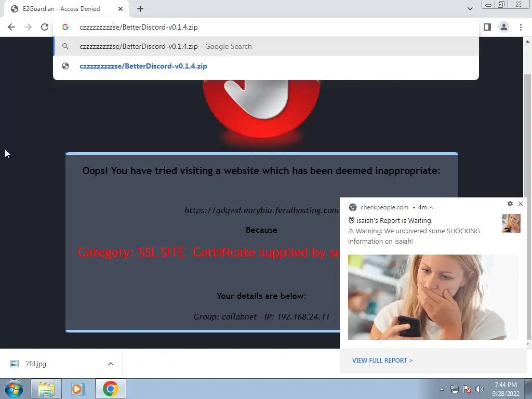This screenshot has height=399, width=532.
Task: Open Windows Explorer from the taskbar
Action: click(46, 389)
